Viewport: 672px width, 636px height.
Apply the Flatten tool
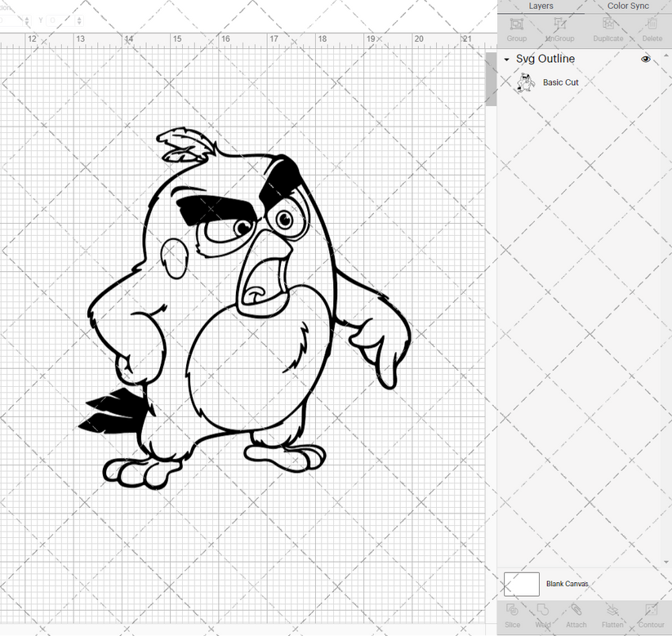pyautogui.click(x=612, y=616)
